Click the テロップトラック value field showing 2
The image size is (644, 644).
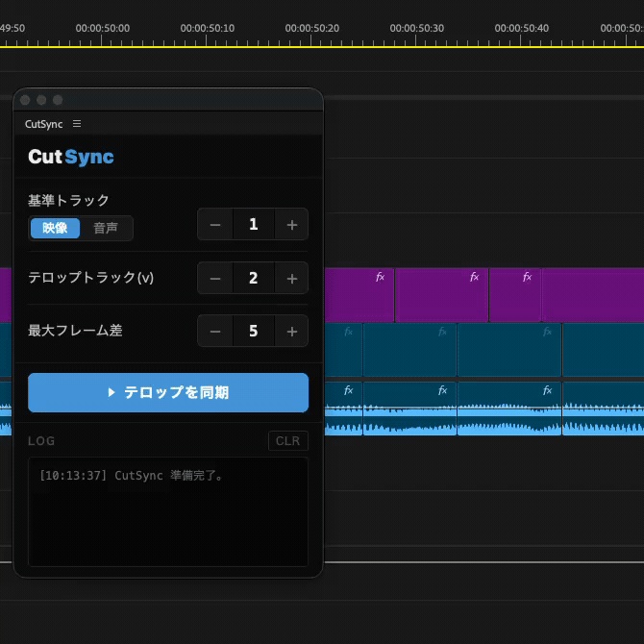click(x=254, y=278)
